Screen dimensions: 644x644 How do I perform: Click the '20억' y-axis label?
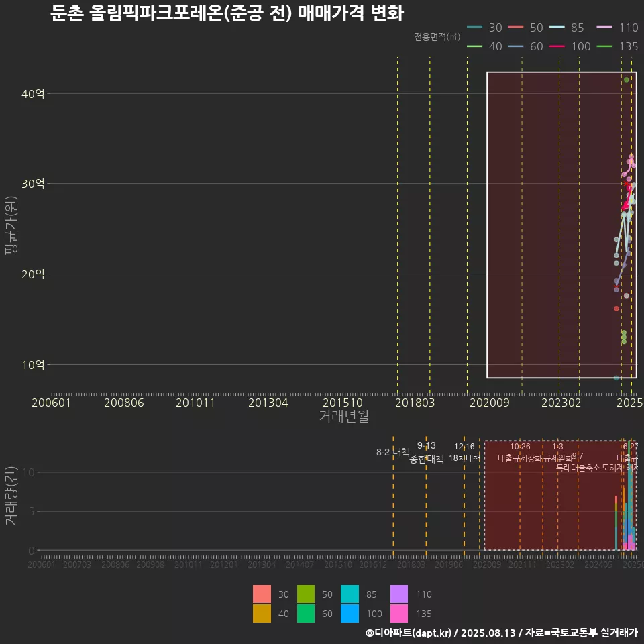coord(33,274)
